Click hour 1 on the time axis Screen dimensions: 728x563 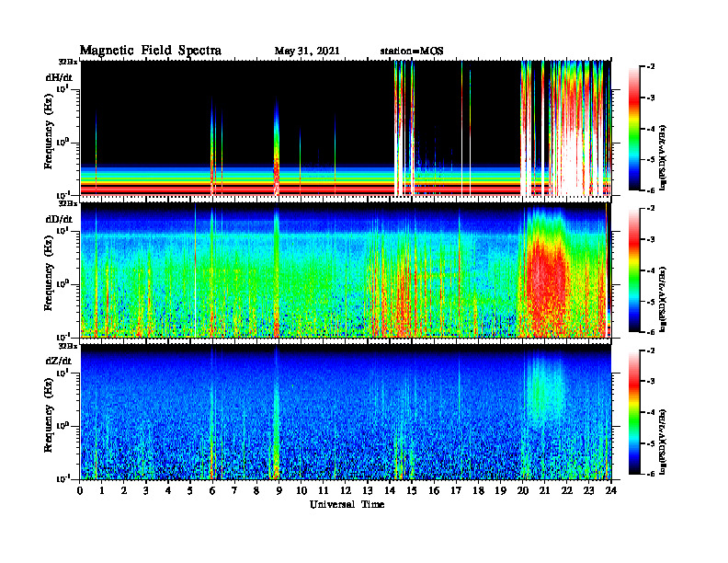pyautogui.click(x=102, y=490)
